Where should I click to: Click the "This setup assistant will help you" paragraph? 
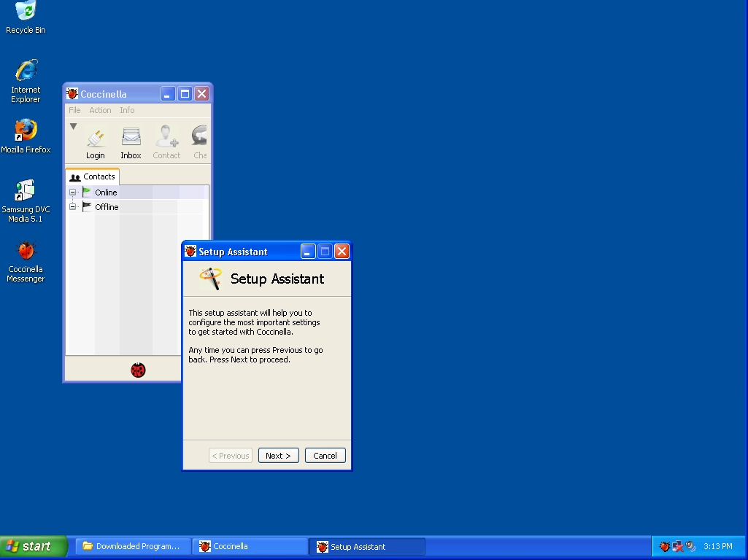pos(254,322)
